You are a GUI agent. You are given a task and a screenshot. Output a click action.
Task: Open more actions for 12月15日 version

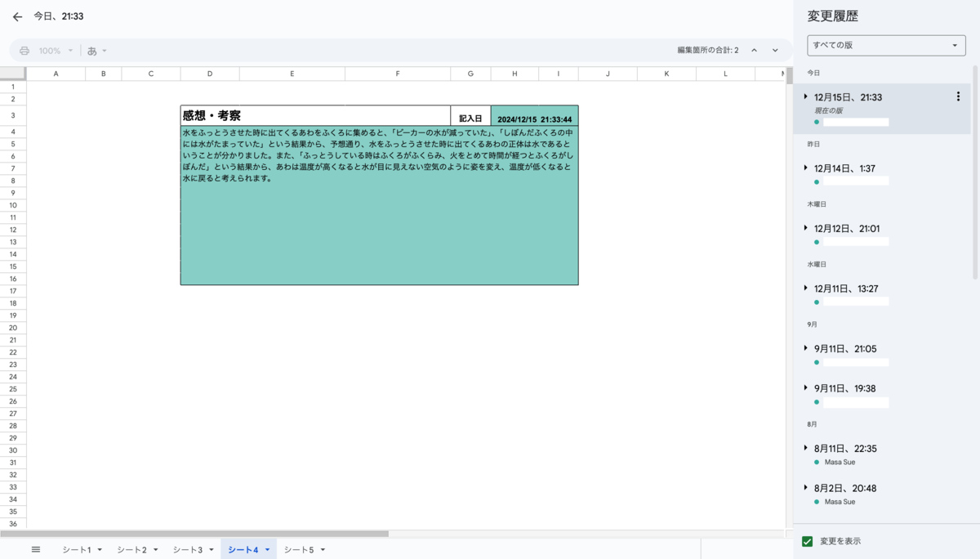click(x=958, y=96)
